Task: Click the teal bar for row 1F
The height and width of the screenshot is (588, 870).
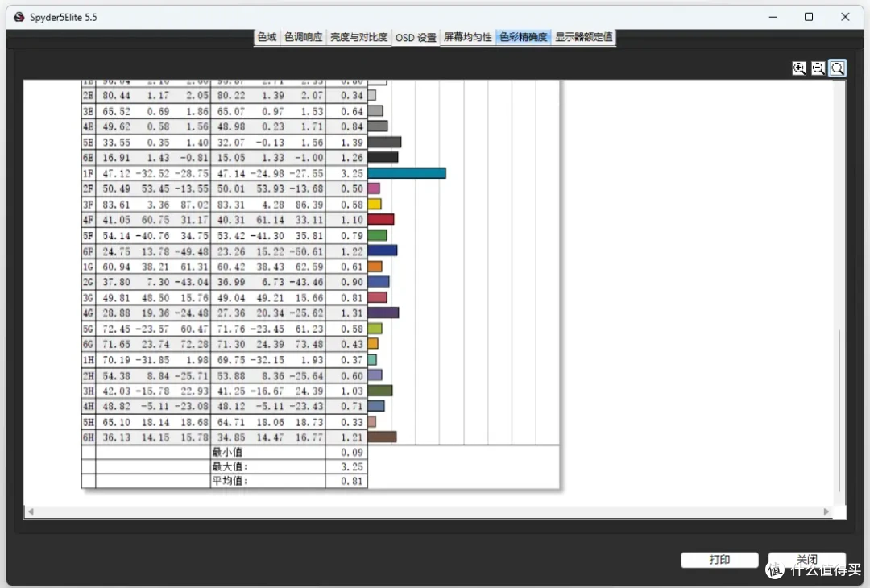Action: pyautogui.click(x=407, y=173)
